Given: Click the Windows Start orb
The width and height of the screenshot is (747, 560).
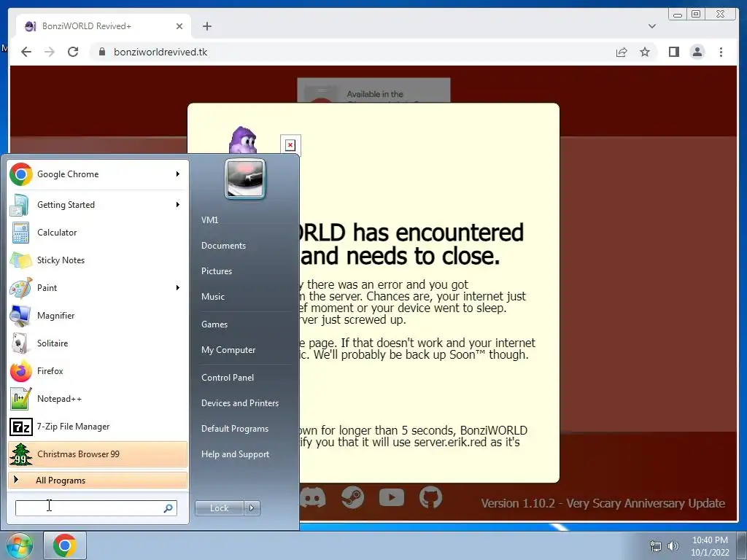Looking at the screenshot, I should pyautogui.click(x=19, y=545).
